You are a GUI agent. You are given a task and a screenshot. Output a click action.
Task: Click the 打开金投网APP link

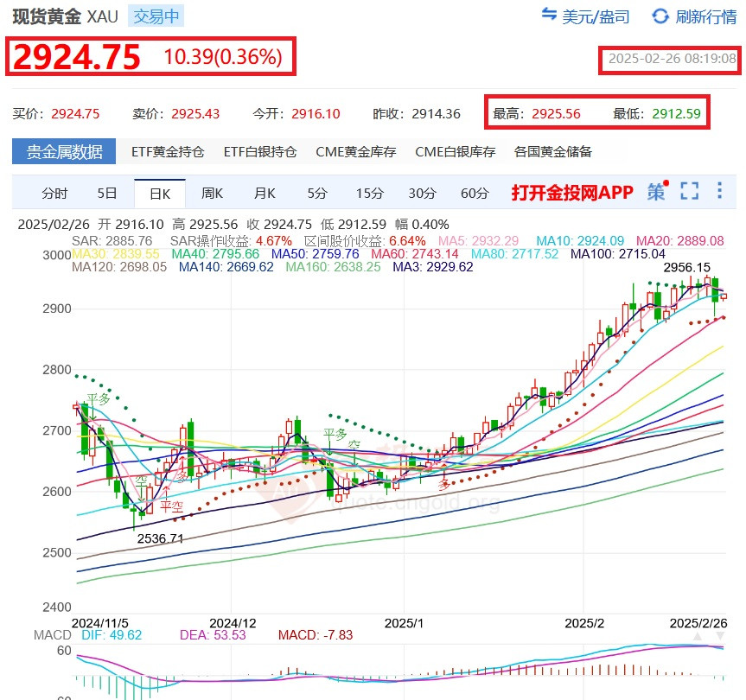tap(571, 193)
